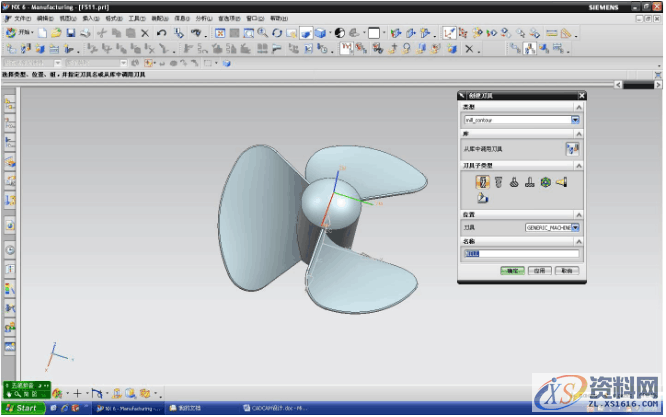This screenshot has width=666, height=417.
Task: Select the first MILL tool subtype icon
Action: (x=481, y=182)
